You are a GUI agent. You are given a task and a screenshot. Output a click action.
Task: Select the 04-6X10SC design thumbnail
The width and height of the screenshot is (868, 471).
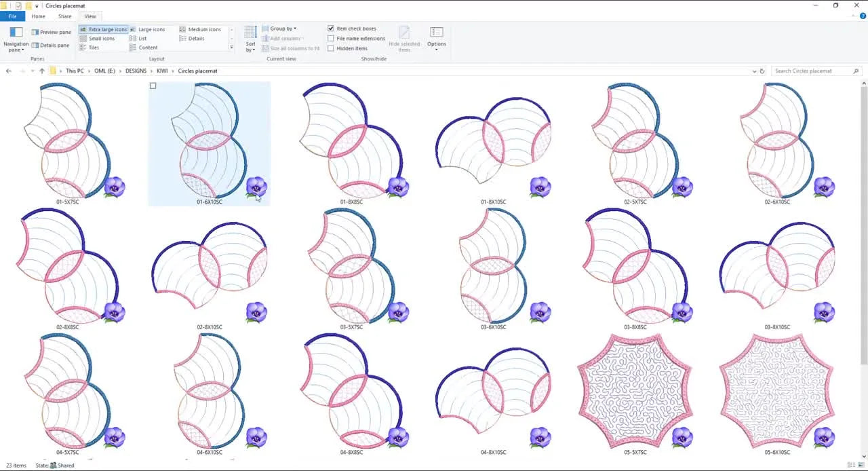click(210, 390)
